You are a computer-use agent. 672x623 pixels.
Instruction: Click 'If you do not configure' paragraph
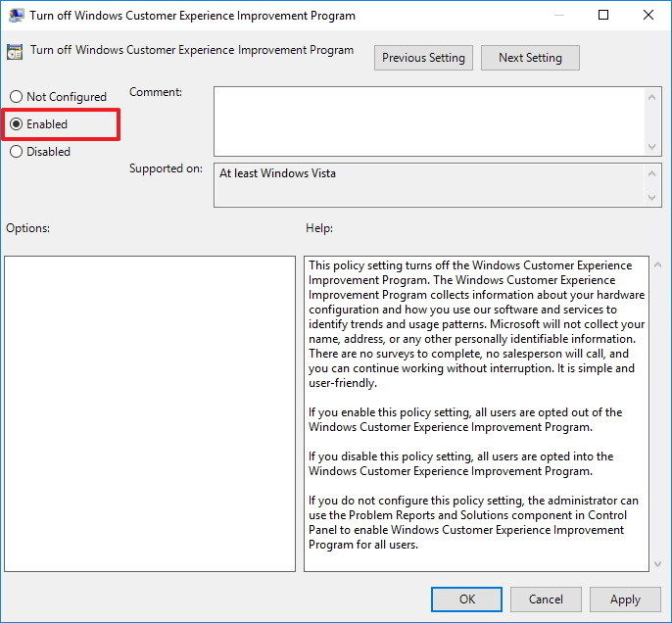[473, 522]
